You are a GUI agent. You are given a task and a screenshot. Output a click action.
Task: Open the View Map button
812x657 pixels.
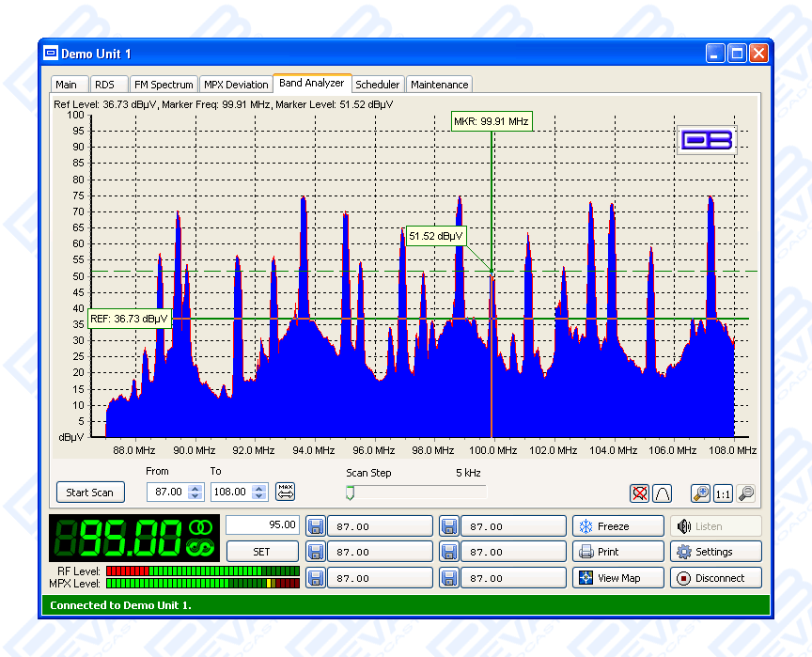[x=617, y=578]
